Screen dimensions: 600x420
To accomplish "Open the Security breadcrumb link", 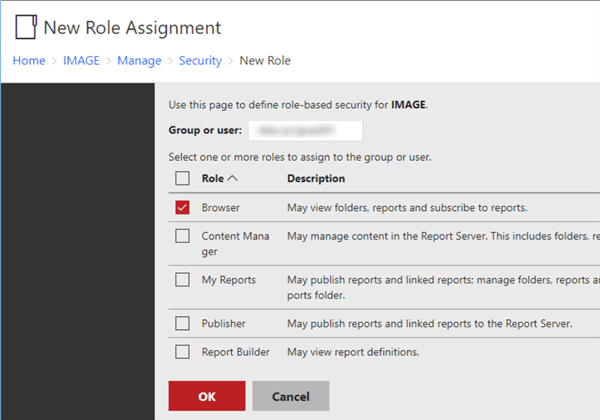I will [200, 61].
